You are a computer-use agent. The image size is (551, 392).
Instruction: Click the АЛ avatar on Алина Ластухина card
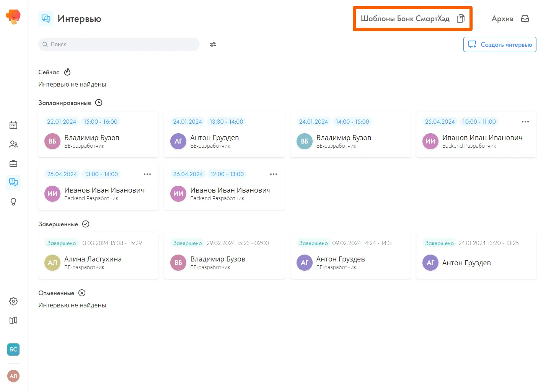[52, 263]
